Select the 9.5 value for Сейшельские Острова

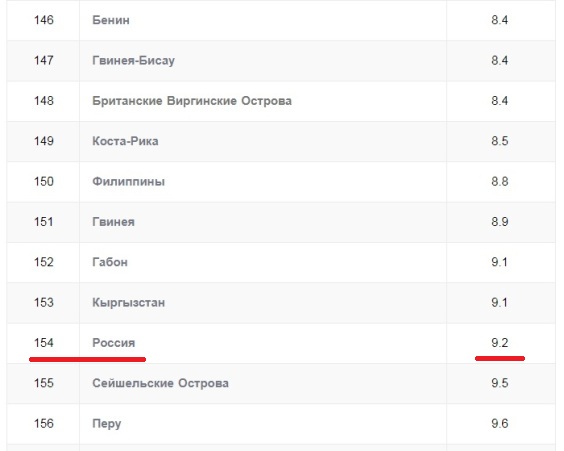pyautogui.click(x=500, y=383)
